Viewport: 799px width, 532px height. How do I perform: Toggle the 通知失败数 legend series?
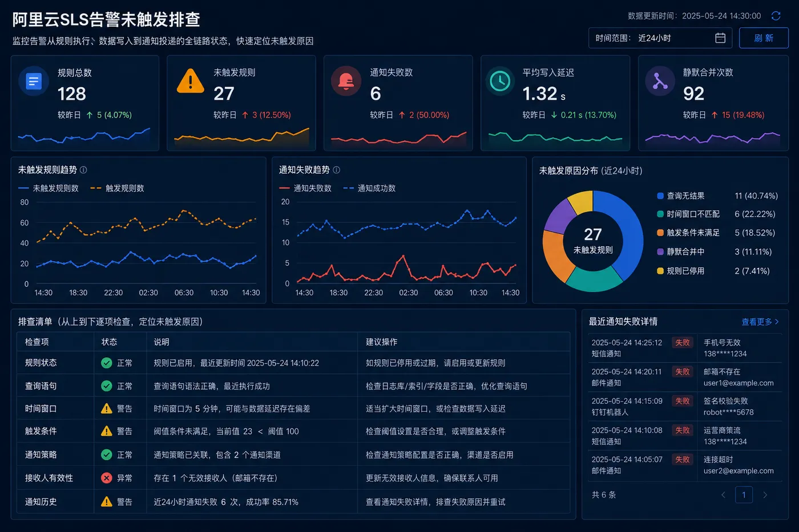305,188
